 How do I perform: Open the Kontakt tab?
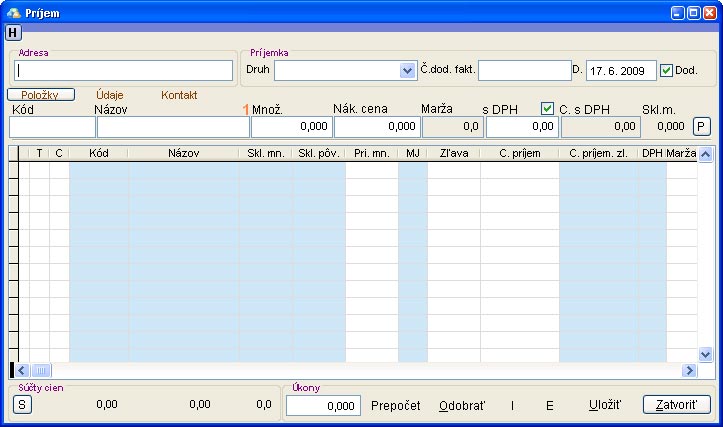(x=179, y=94)
